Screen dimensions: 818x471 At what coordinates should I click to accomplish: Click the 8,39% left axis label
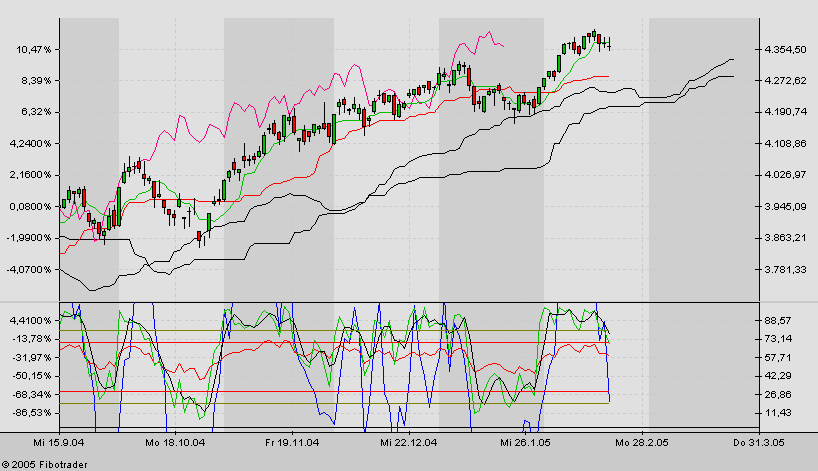point(36,81)
